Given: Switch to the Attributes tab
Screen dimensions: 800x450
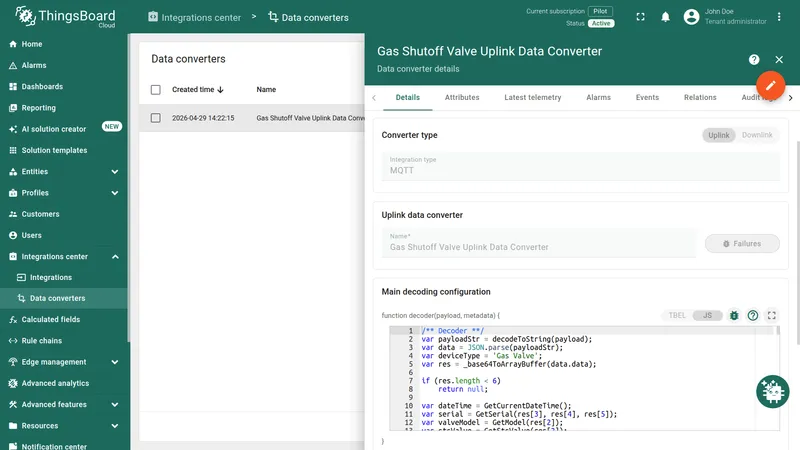Looking at the screenshot, I should click(462, 97).
